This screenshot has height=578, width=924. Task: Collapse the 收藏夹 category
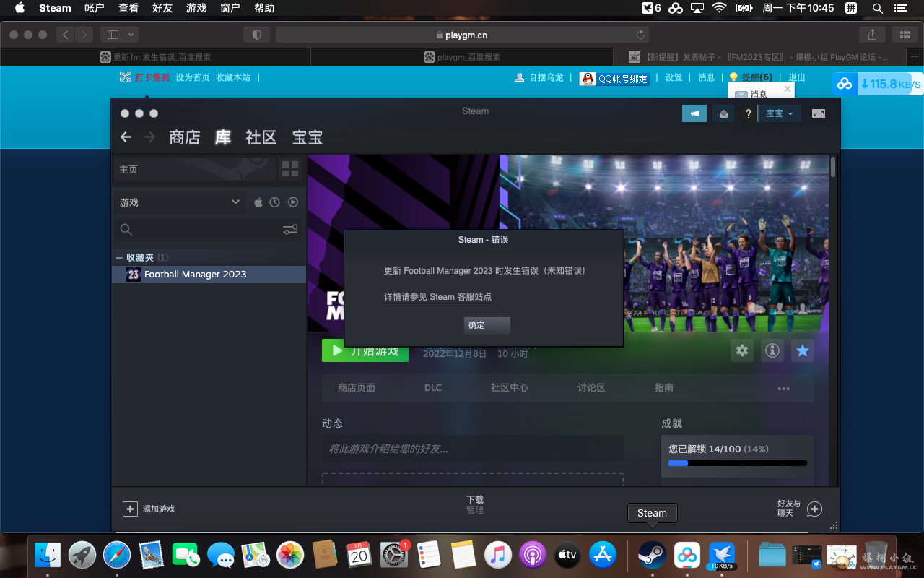[119, 258]
